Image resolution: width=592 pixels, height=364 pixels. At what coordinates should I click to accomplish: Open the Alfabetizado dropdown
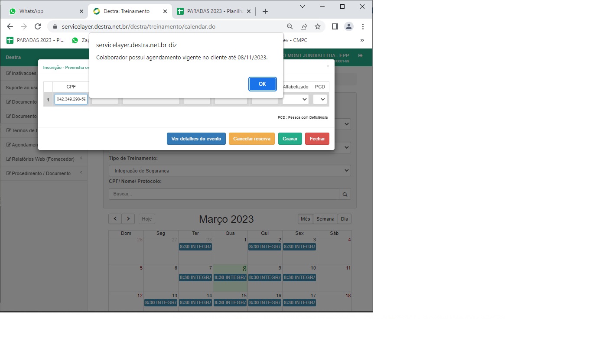pos(296,99)
